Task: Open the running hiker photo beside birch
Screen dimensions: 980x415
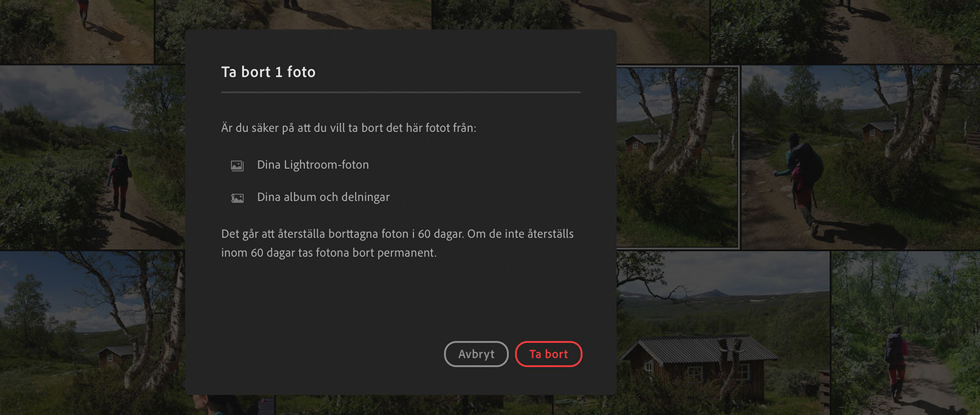Action: (x=861, y=157)
